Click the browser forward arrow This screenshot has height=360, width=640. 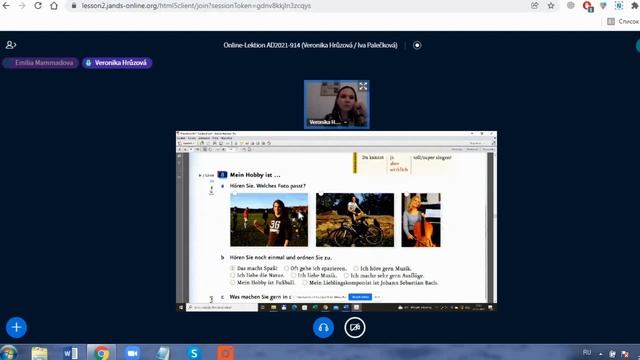[x=22, y=6]
